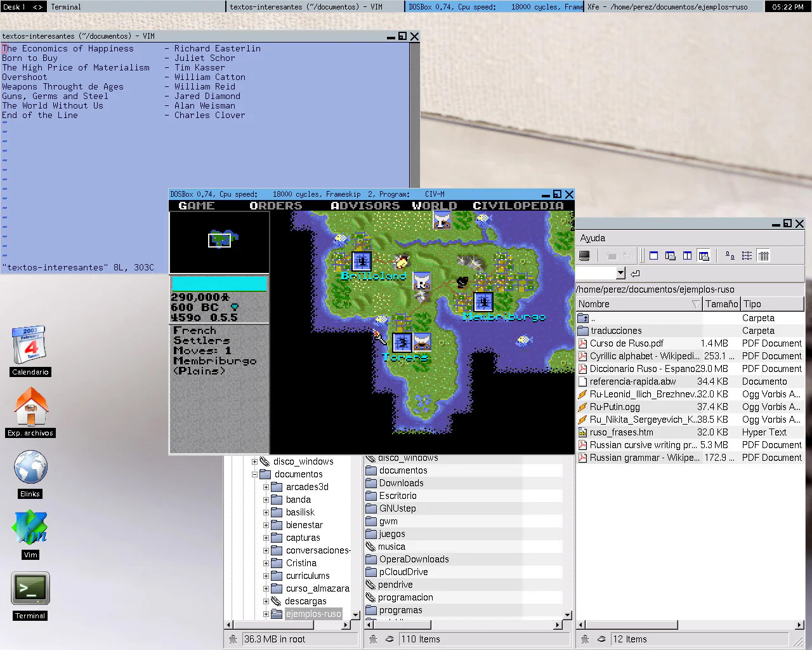Screen dimensions: 812x650
Task: Open the location bar dropdown arrow
Action: pos(620,273)
